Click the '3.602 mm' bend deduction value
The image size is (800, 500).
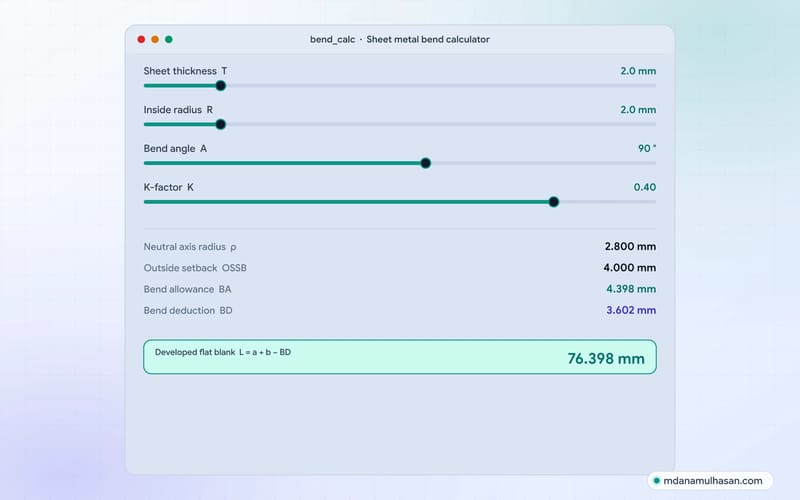[631, 310]
